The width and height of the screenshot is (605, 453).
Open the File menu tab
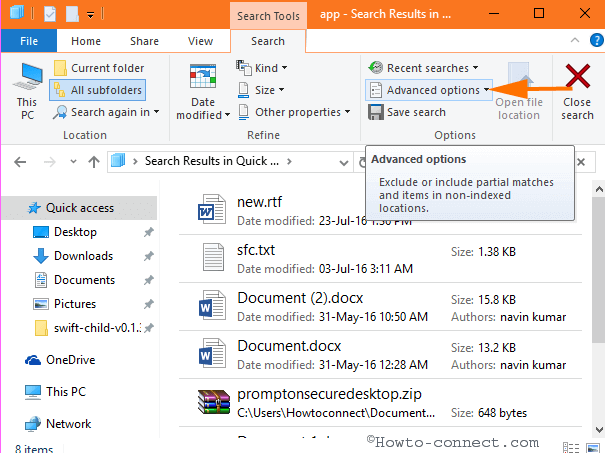point(29,41)
